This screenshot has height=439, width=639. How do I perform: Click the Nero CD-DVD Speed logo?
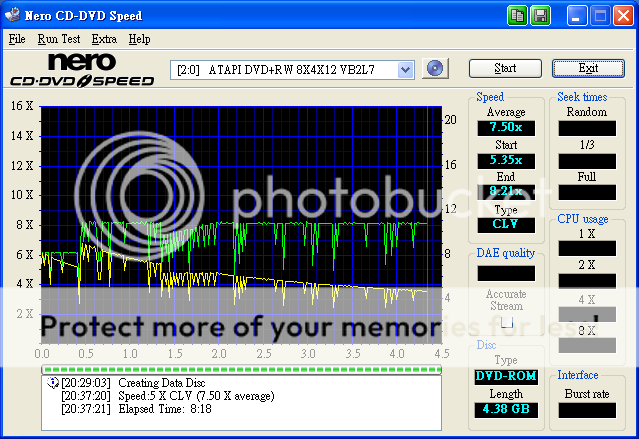82,68
